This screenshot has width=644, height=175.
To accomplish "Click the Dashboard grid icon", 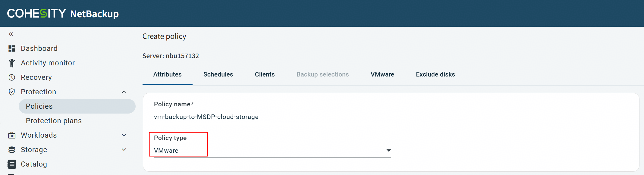I will click(x=12, y=48).
